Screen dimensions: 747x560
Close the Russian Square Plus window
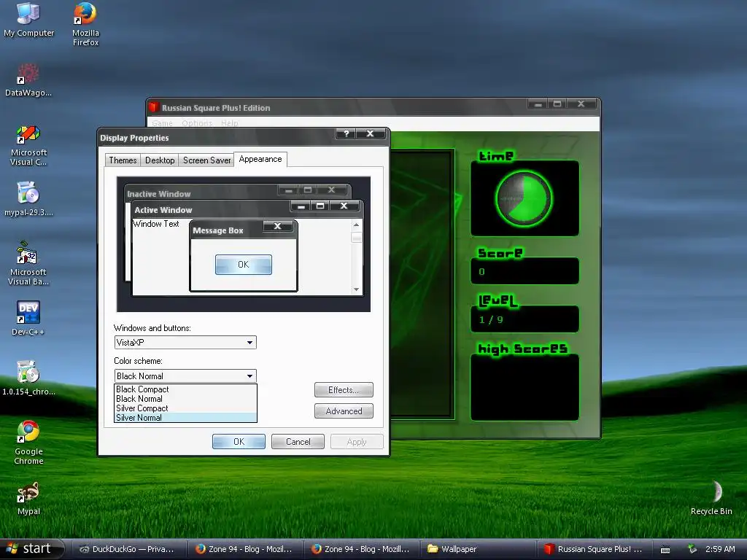(581, 104)
